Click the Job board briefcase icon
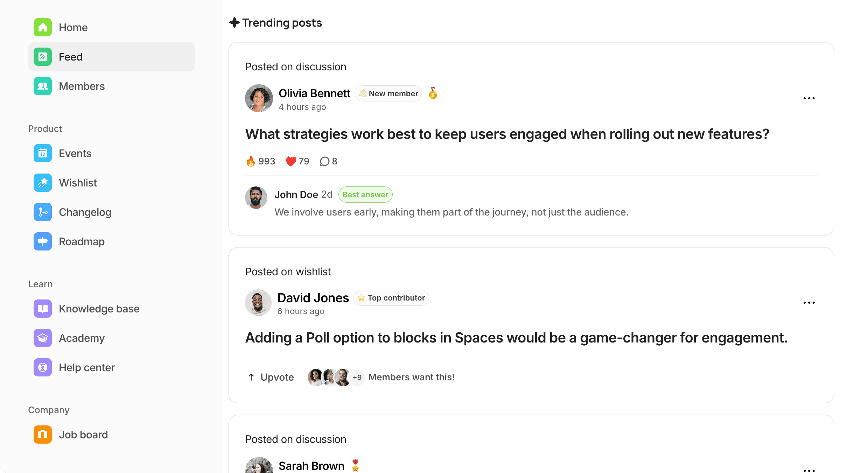The image size is (868, 473). coord(43,435)
